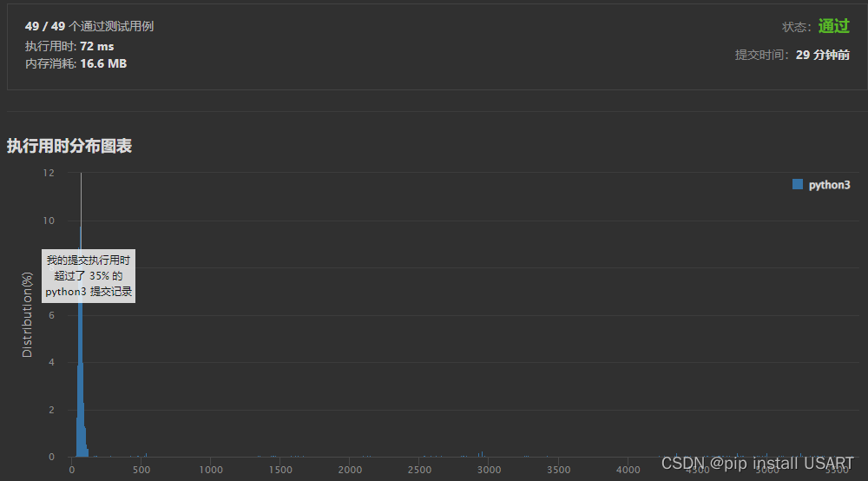The width and height of the screenshot is (868, 481).
Task: Click the 状态 label text
Action: click(797, 27)
